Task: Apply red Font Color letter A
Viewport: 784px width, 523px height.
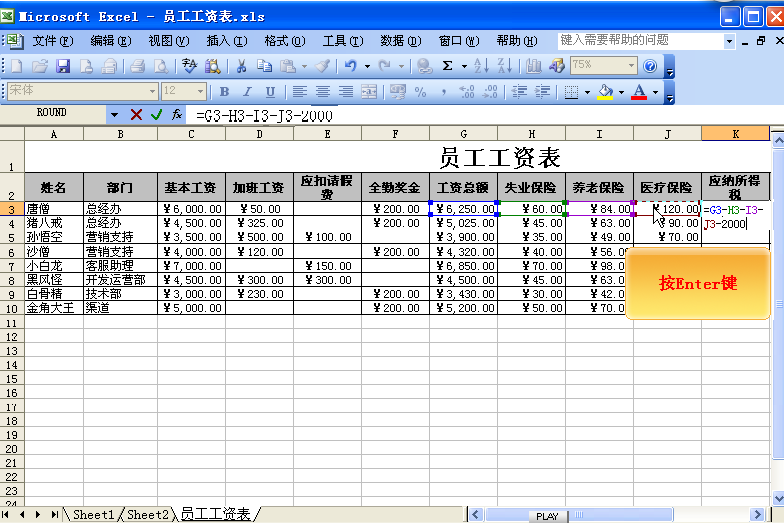Action: click(639, 92)
